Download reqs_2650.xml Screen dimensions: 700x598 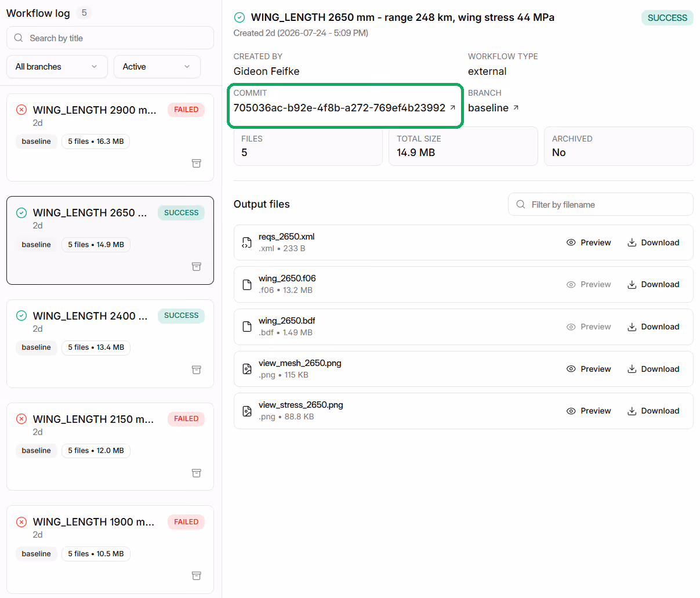tap(653, 242)
